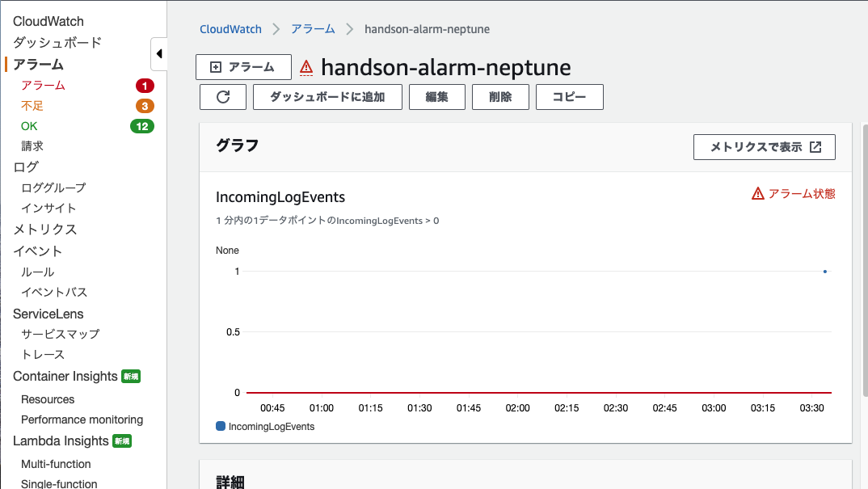Open Multi-function under Lambda Insights

tap(56, 464)
